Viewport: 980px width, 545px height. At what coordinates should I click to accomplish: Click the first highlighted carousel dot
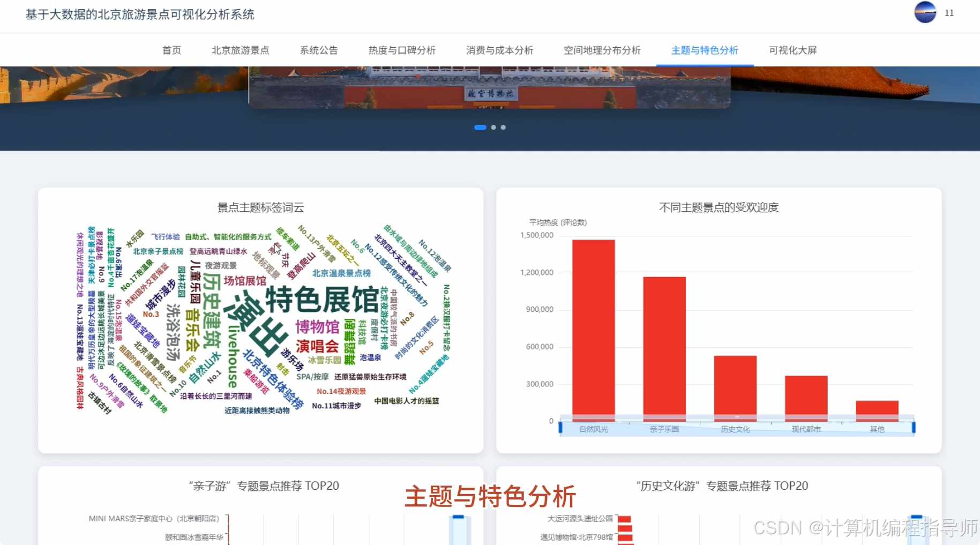[x=481, y=127]
